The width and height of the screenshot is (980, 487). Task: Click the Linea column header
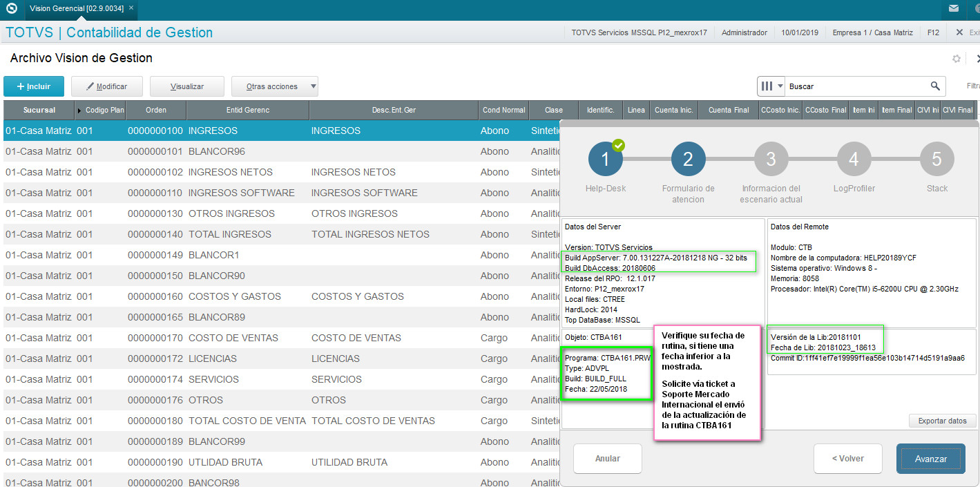pyautogui.click(x=636, y=111)
